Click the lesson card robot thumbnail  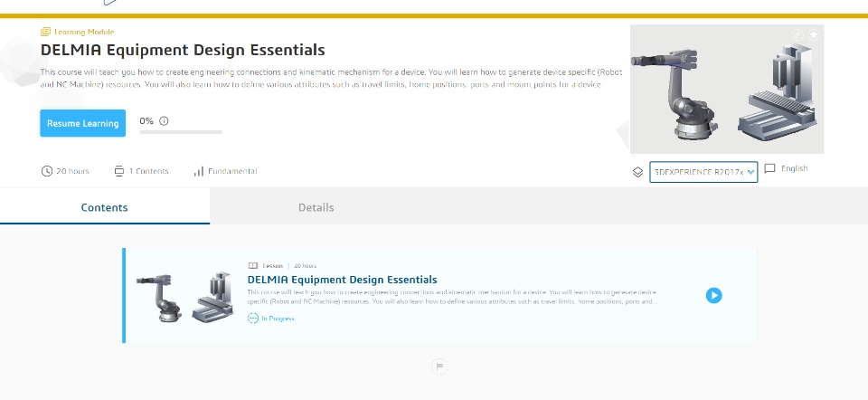coord(184,297)
